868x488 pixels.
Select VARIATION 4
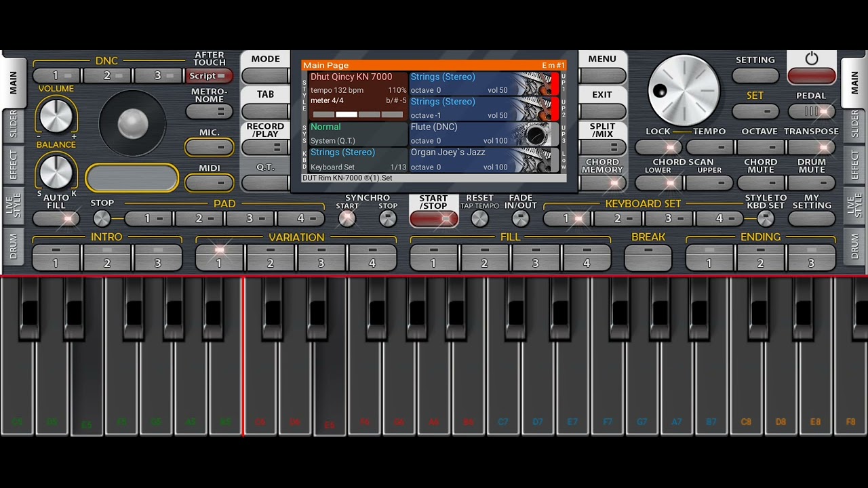(x=372, y=258)
